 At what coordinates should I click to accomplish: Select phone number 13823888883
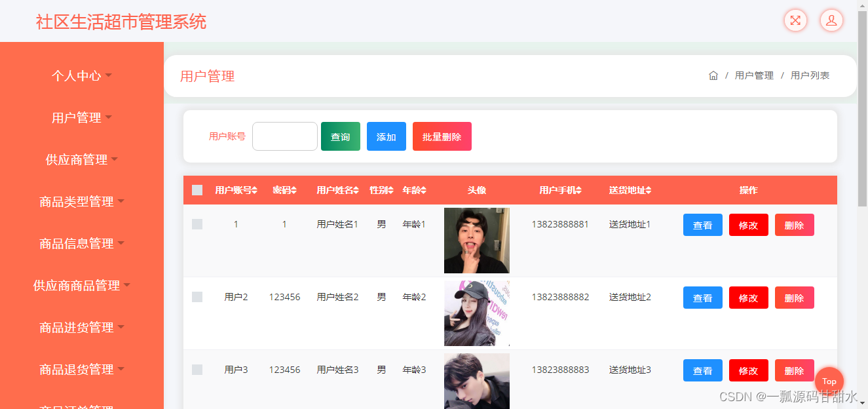[560, 370]
